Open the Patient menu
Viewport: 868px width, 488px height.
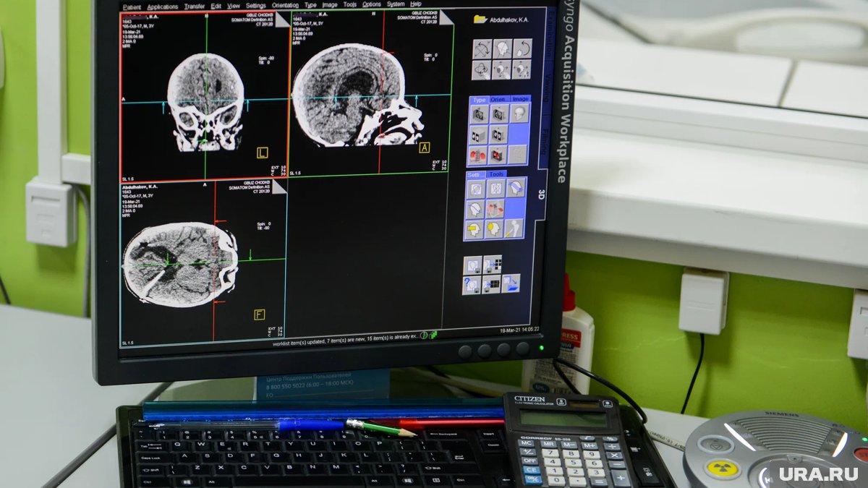click(132, 7)
